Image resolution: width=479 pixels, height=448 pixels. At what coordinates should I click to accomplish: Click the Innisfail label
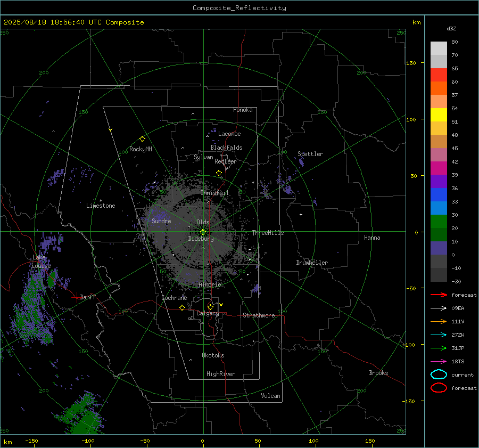pos(214,193)
